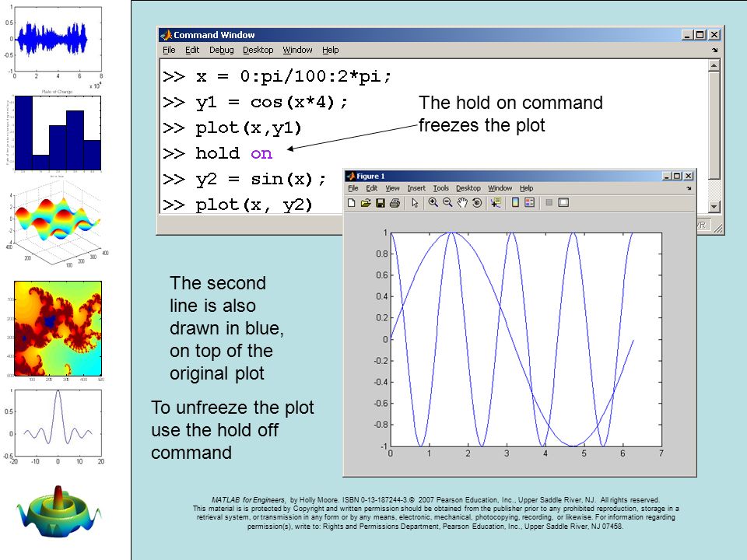The height and width of the screenshot is (560, 747).
Task: Open Debug menu in Command Window
Action: 222,50
